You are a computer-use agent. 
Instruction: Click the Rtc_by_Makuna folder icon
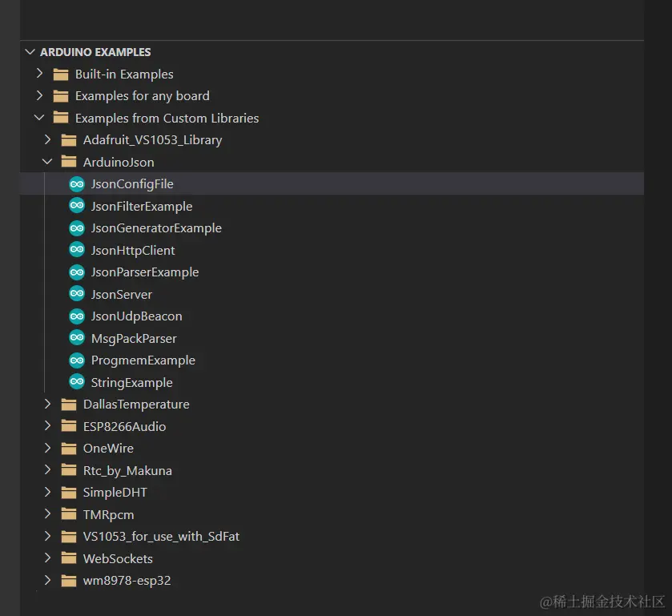[69, 471]
